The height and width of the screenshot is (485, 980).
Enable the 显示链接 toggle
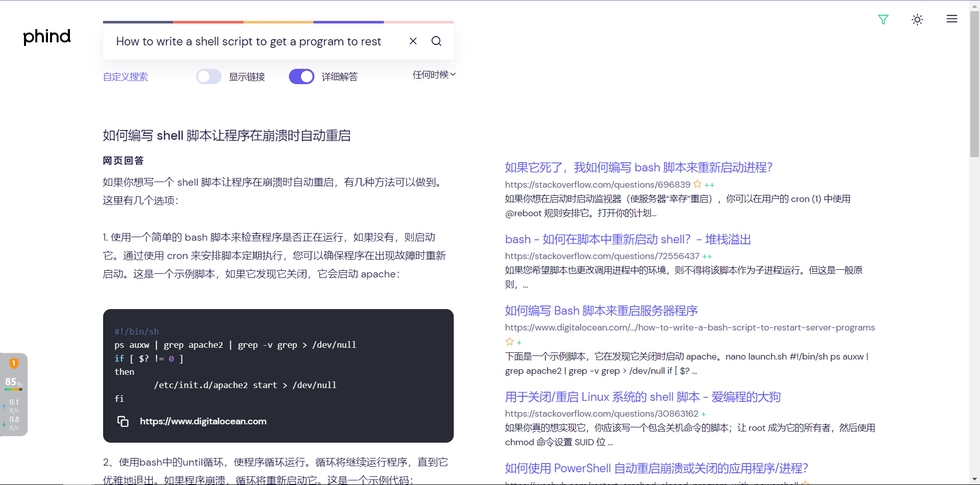[x=209, y=76]
